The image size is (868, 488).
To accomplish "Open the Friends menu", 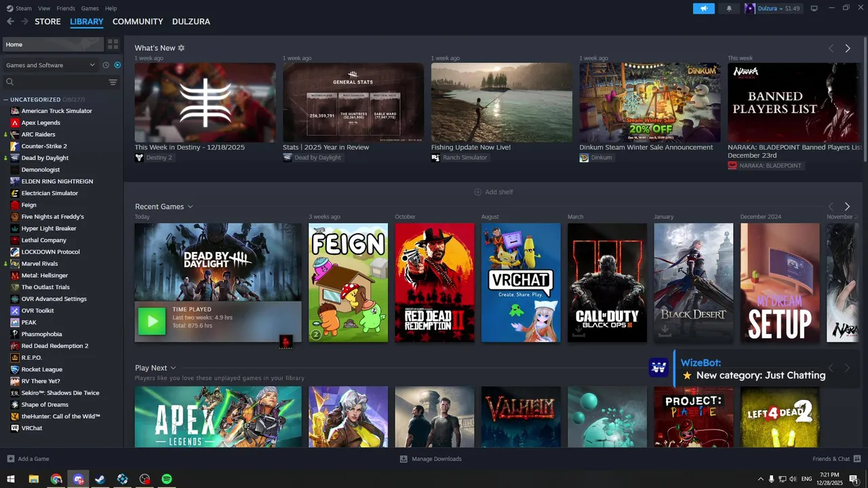I will click(66, 8).
